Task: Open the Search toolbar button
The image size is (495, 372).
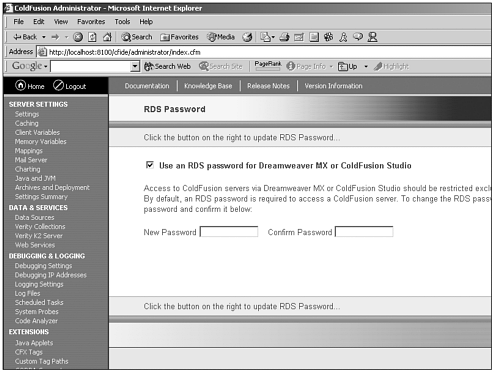Action: tap(137, 37)
